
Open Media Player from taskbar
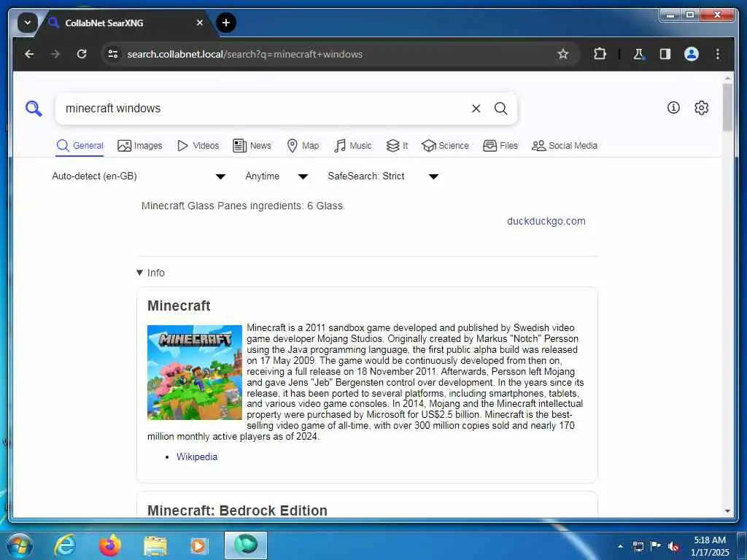coord(198,545)
